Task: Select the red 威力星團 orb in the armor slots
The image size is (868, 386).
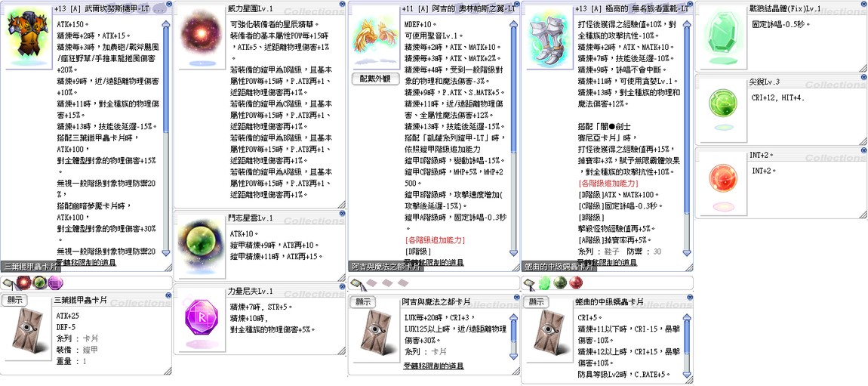Action: (x=24, y=283)
